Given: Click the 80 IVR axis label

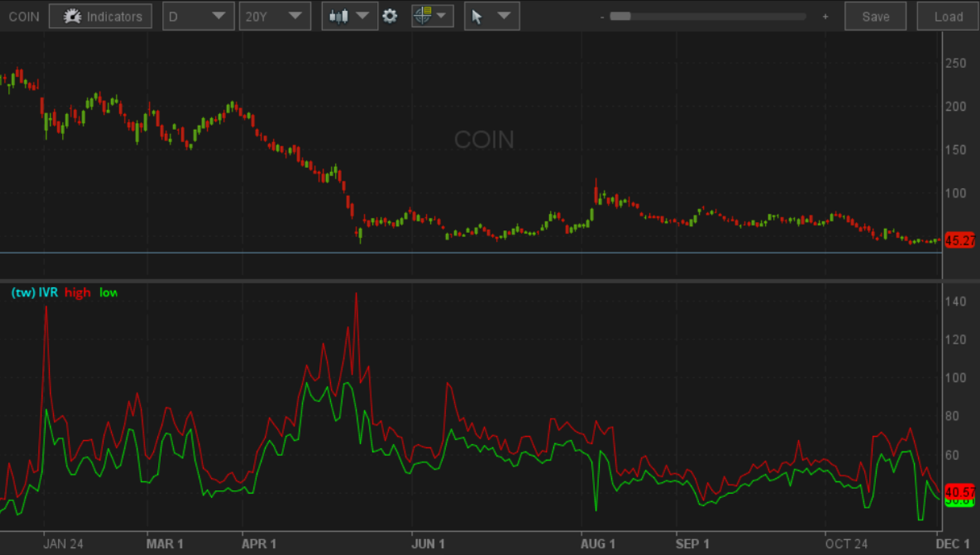Looking at the screenshot, I should click(x=952, y=417).
